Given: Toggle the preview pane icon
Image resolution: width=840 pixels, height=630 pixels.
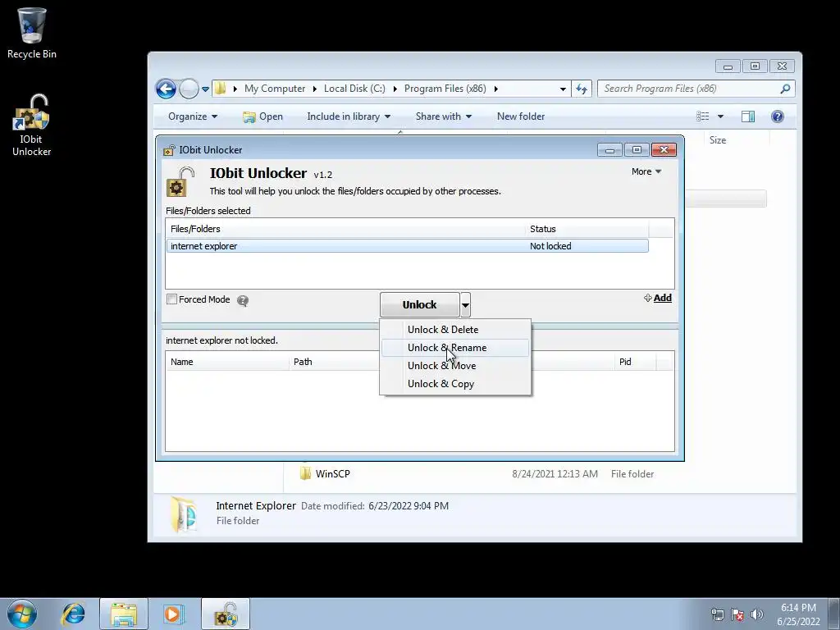Looking at the screenshot, I should pyautogui.click(x=748, y=116).
